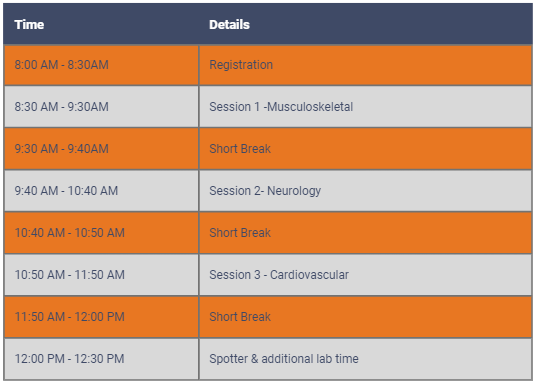The image size is (535, 383).
Task: Click the Details column header
Action: [365, 25]
